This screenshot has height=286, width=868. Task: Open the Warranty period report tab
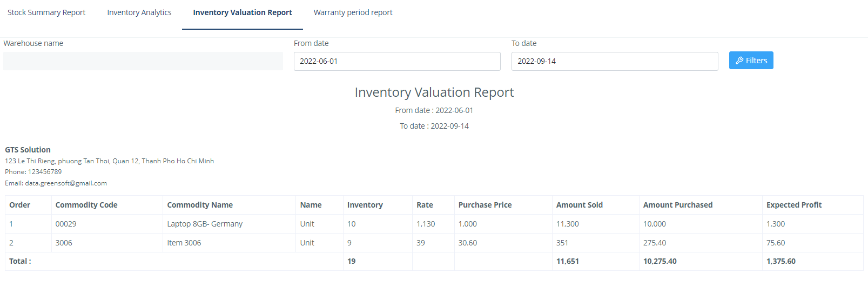[x=353, y=12]
